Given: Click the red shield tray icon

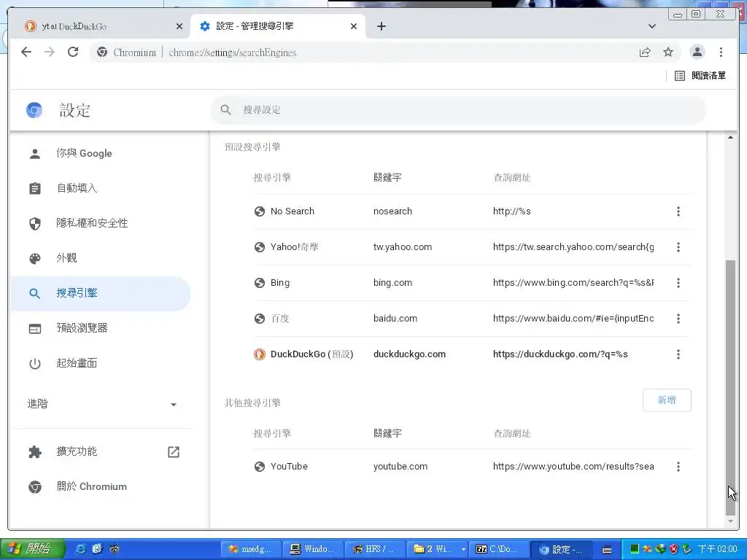Looking at the screenshot, I should click(x=673, y=549).
